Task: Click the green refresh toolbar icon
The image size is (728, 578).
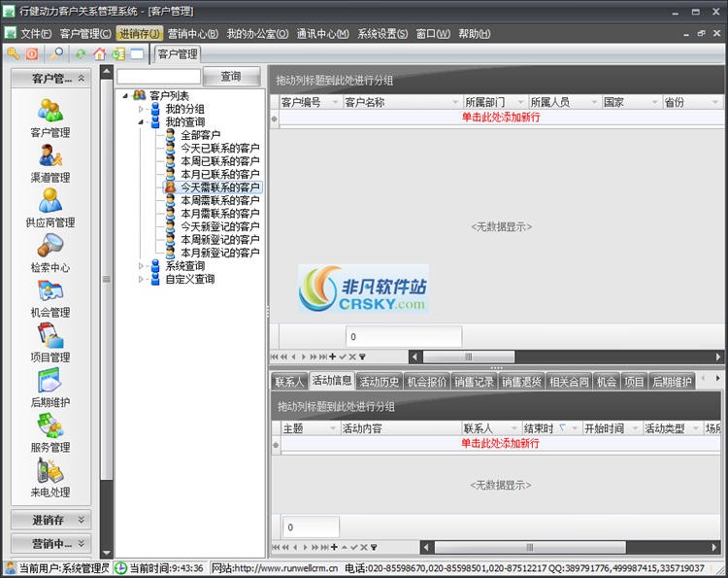Action: tap(81, 53)
